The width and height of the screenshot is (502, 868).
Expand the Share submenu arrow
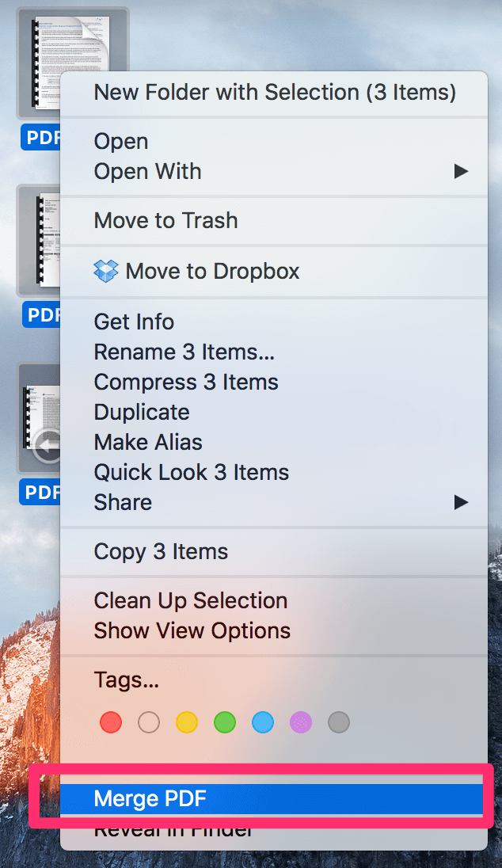tap(462, 502)
